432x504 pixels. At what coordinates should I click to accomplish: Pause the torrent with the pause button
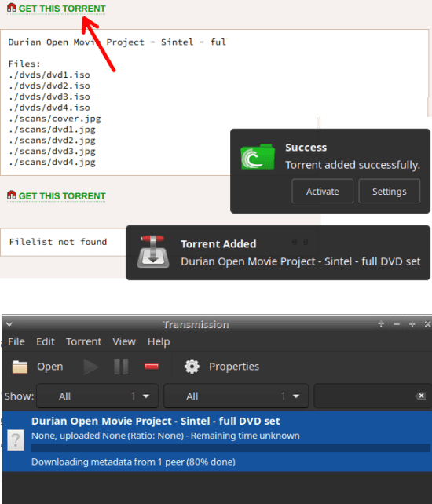pyautogui.click(x=121, y=367)
